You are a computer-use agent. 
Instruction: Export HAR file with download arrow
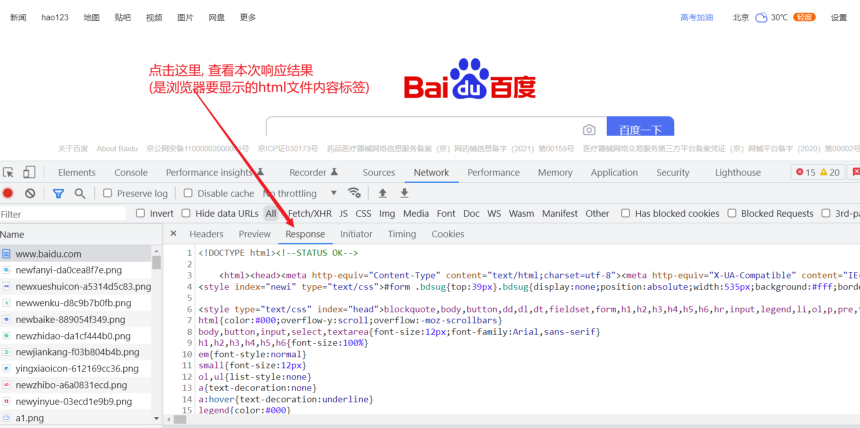point(404,193)
